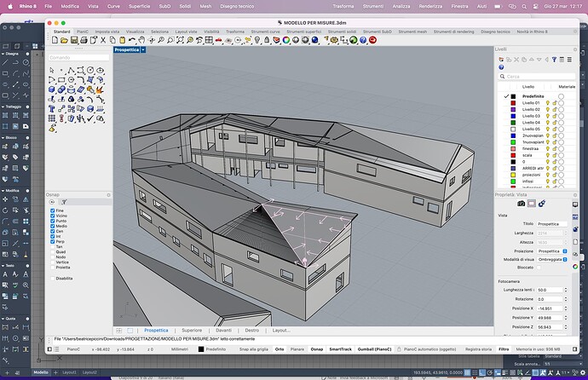This screenshot has height=380, width=588.
Task: Open the Analizza menu
Action: [x=401, y=6]
